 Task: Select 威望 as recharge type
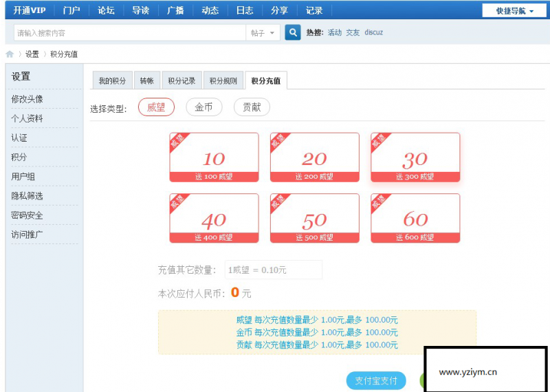156,107
